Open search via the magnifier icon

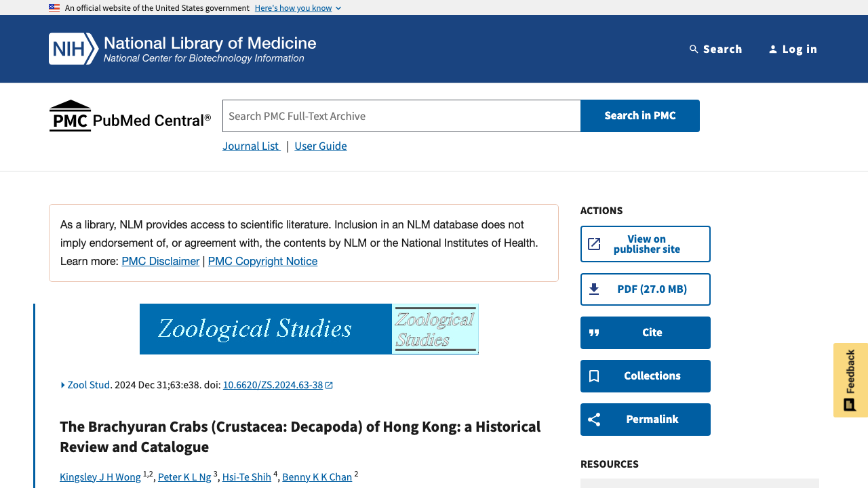click(x=694, y=49)
